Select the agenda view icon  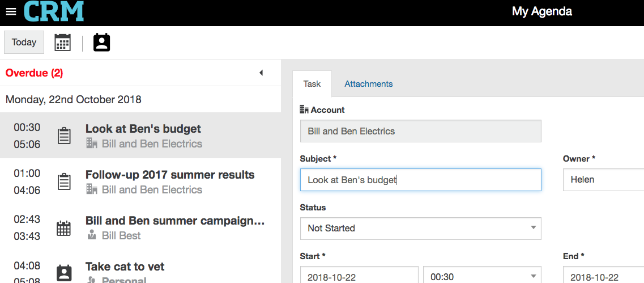(101, 43)
